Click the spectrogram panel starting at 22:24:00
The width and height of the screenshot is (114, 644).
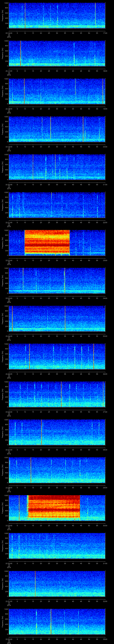tap(57, 318)
